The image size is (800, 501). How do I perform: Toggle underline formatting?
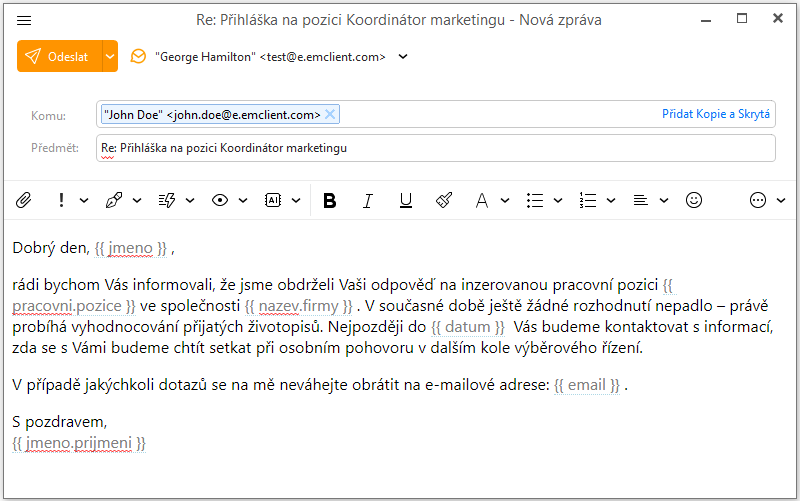(x=405, y=200)
